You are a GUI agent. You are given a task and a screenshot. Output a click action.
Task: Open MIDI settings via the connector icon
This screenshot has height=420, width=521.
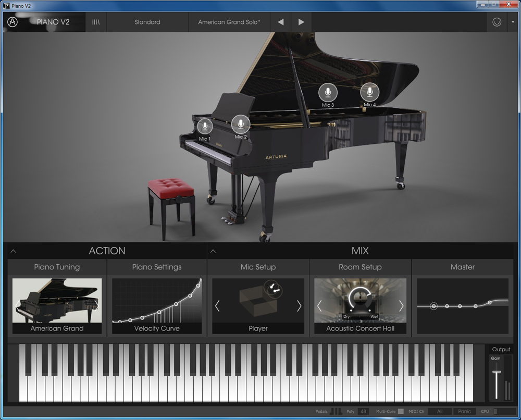(496, 22)
